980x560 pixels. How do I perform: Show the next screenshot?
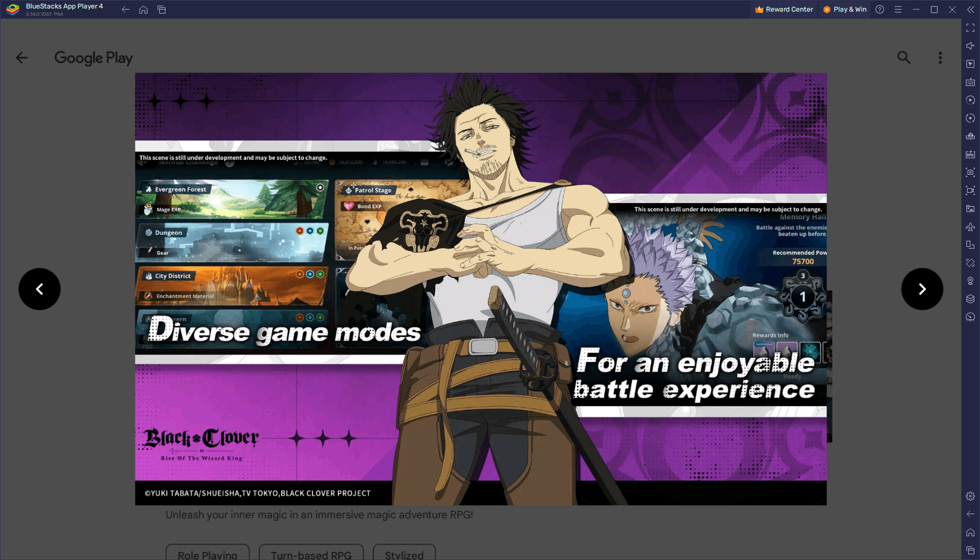pyautogui.click(x=922, y=289)
